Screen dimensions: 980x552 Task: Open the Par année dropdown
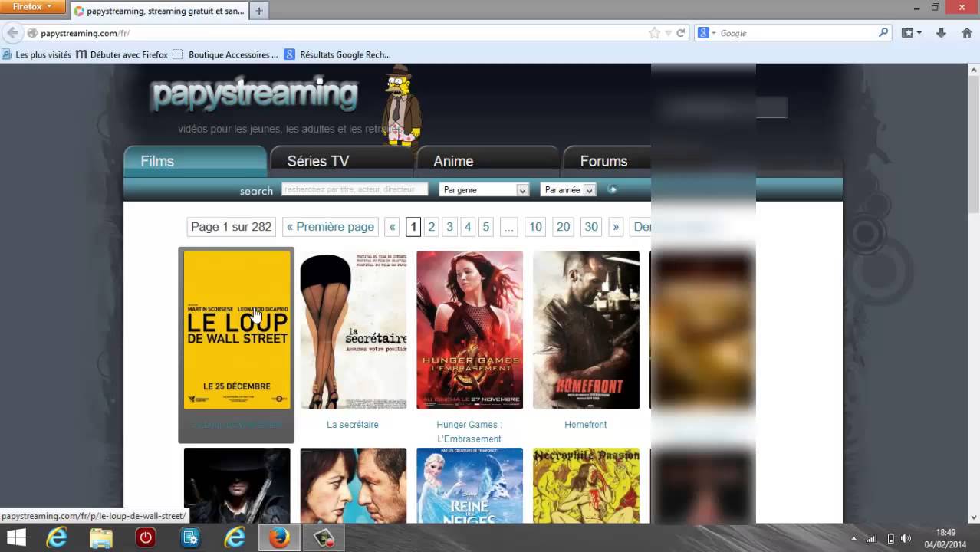[568, 189]
